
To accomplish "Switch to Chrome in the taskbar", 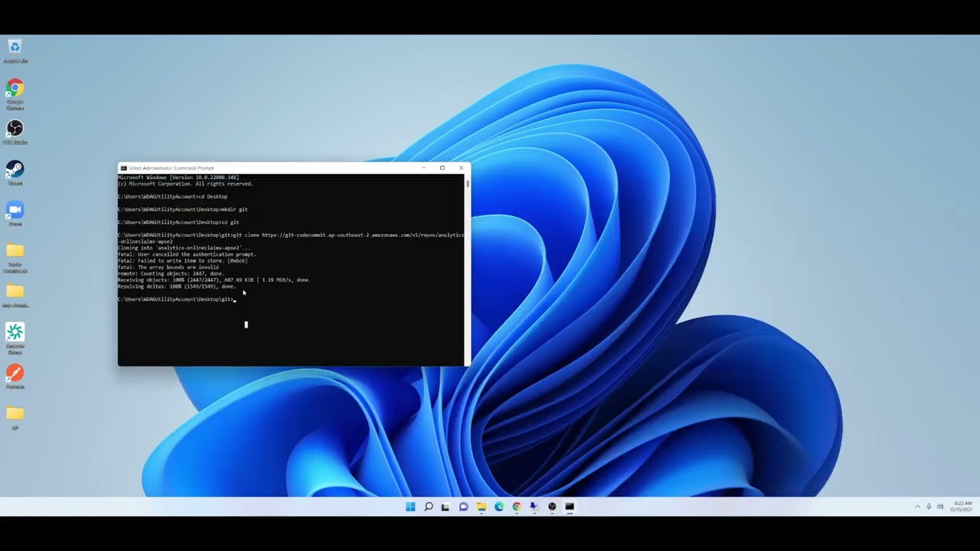I will click(517, 507).
